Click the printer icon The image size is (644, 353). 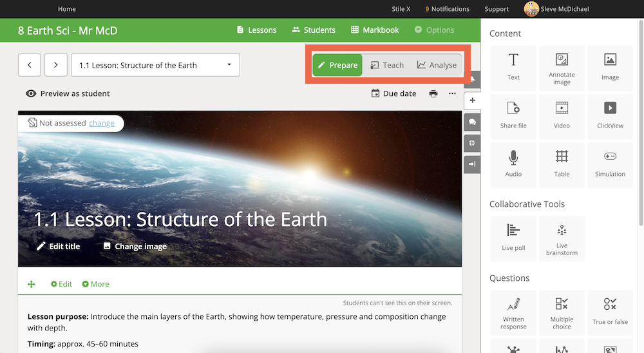pos(433,93)
